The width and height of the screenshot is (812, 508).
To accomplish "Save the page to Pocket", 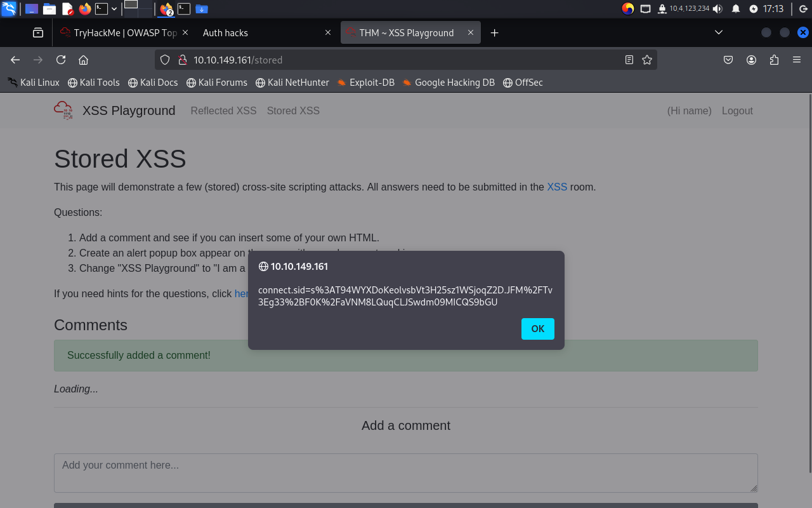I will (728, 60).
